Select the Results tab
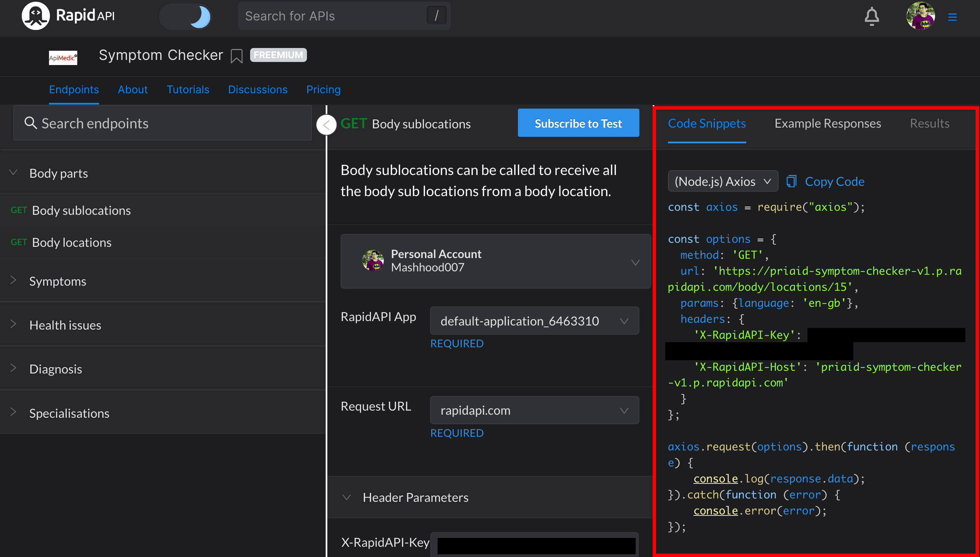This screenshot has height=557, width=980. (930, 123)
